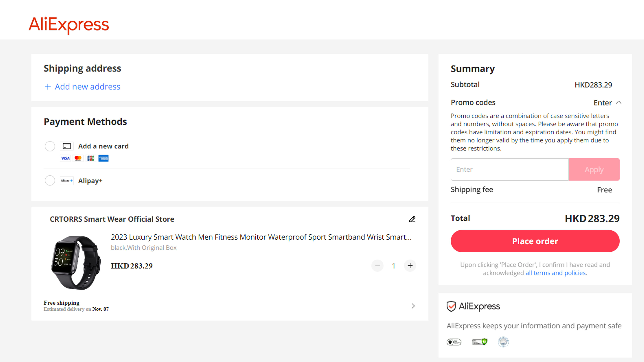Click the Apply promo code button
The width and height of the screenshot is (644, 362).
tap(594, 169)
